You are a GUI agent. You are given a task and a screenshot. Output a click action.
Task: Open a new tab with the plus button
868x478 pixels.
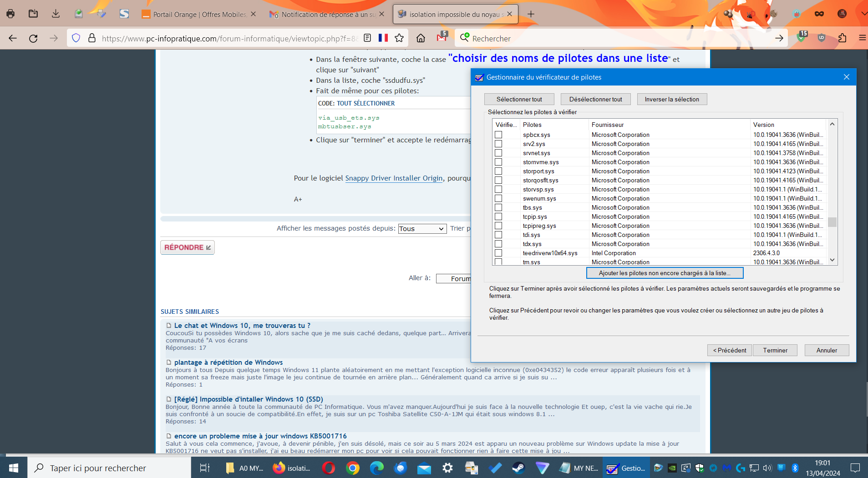tap(531, 14)
